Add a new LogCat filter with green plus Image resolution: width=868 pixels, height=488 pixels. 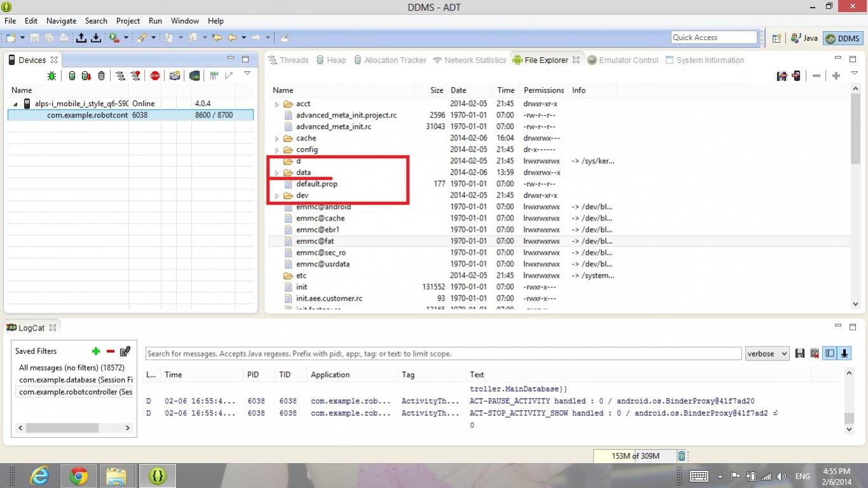96,351
